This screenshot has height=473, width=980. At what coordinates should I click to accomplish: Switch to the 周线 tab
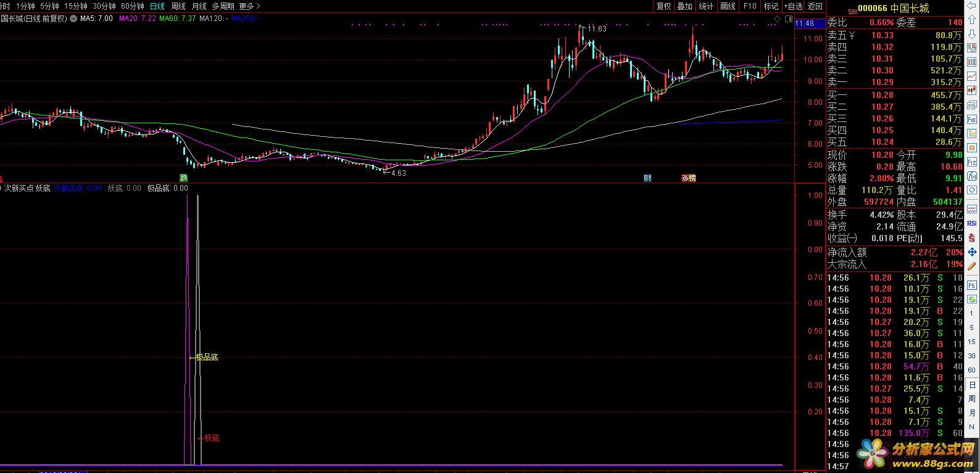point(178,6)
